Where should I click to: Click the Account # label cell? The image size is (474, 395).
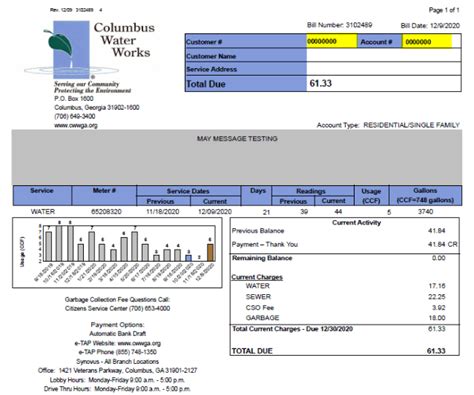pyautogui.click(x=379, y=42)
